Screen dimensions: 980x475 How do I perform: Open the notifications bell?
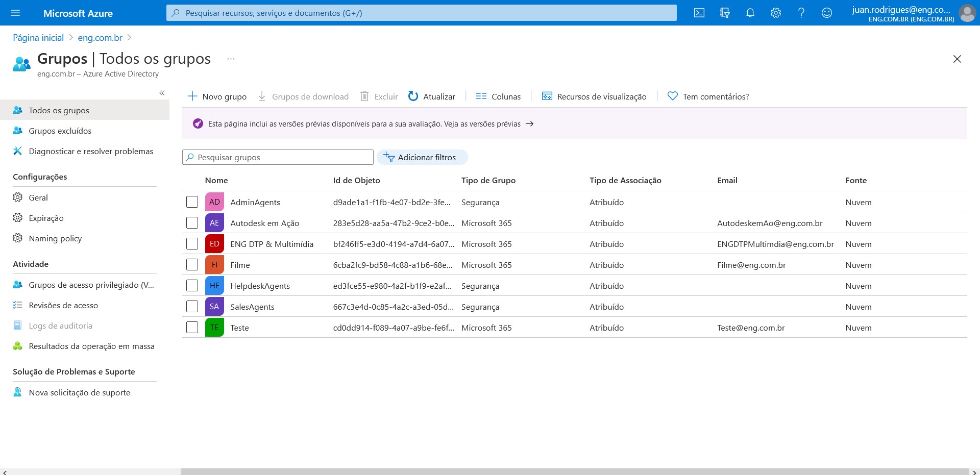[x=750, y=13]
